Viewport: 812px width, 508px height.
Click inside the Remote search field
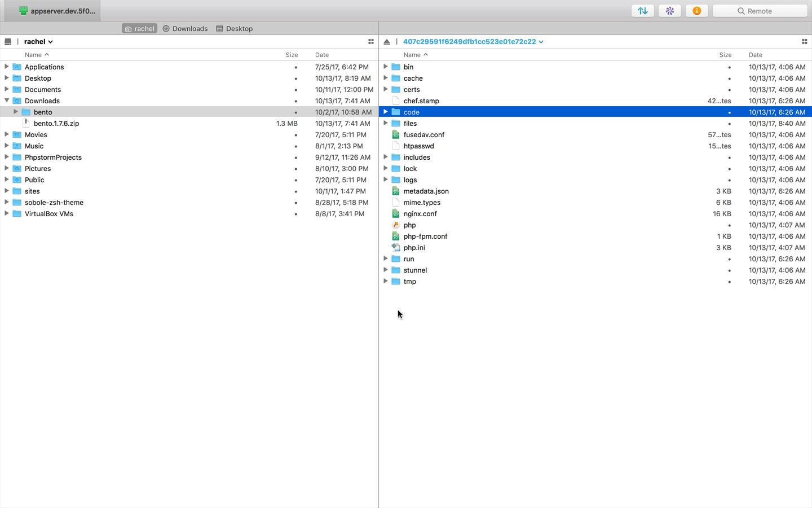tap(760, 10)
